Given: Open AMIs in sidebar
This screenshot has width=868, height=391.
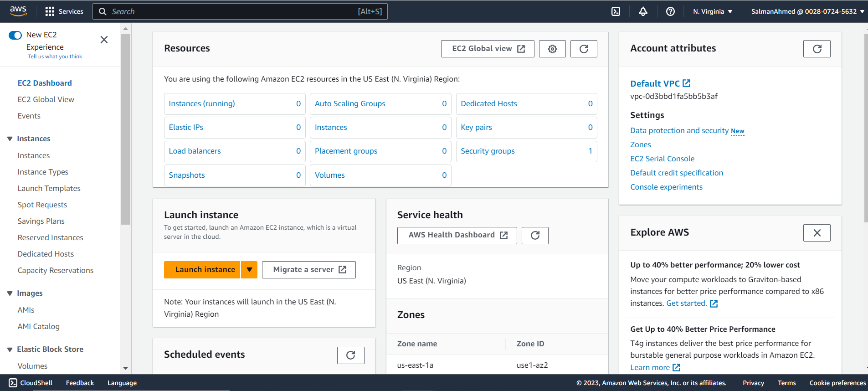Looking at the screenshot, I should (26, 310).
